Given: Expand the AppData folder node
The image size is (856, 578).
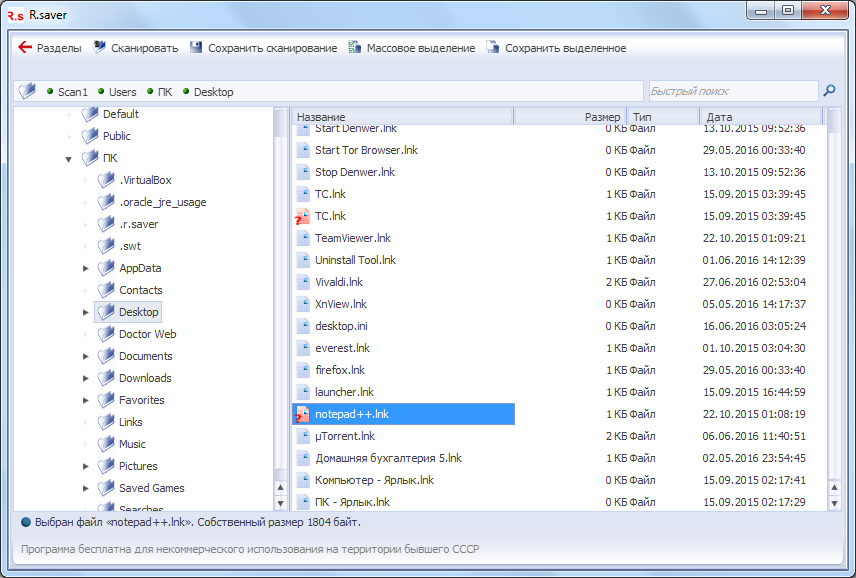Looking at the screenshot, I should coord(85,268).
